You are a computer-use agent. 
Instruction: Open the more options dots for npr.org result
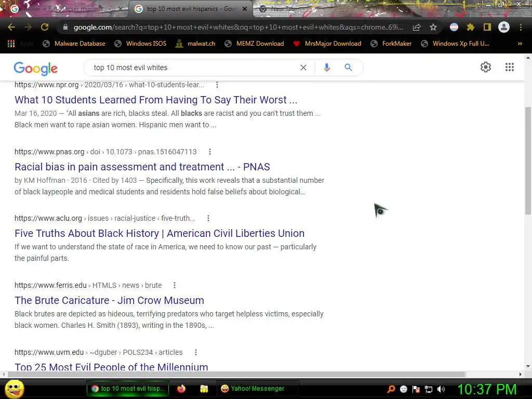217,85
